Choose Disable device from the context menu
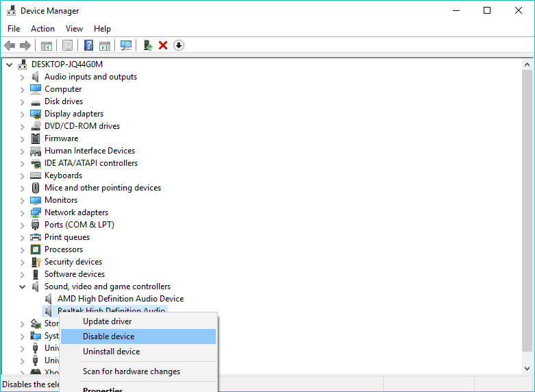535x392 pixels. pos(138,336)
